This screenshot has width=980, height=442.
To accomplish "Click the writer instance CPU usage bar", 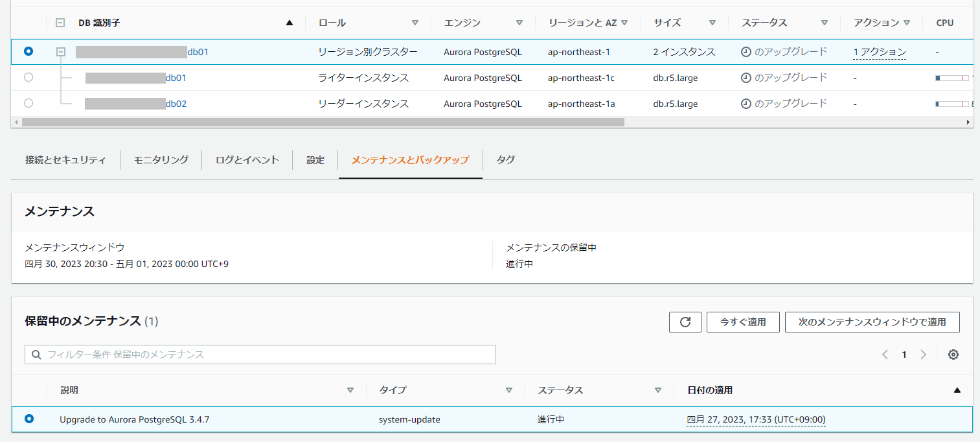I will click(952, 78).
